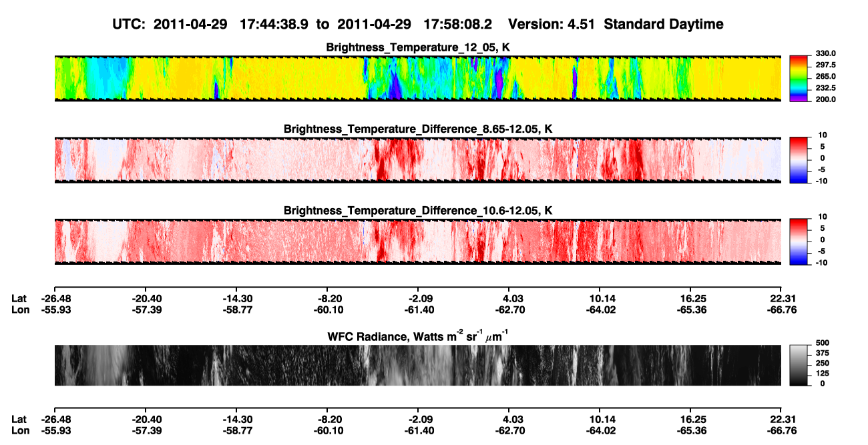Image resolution: width=868 pixels, height=445 pixels.
Task: Click the 125 label on radiance colorbar
Action: click(822, 373)
